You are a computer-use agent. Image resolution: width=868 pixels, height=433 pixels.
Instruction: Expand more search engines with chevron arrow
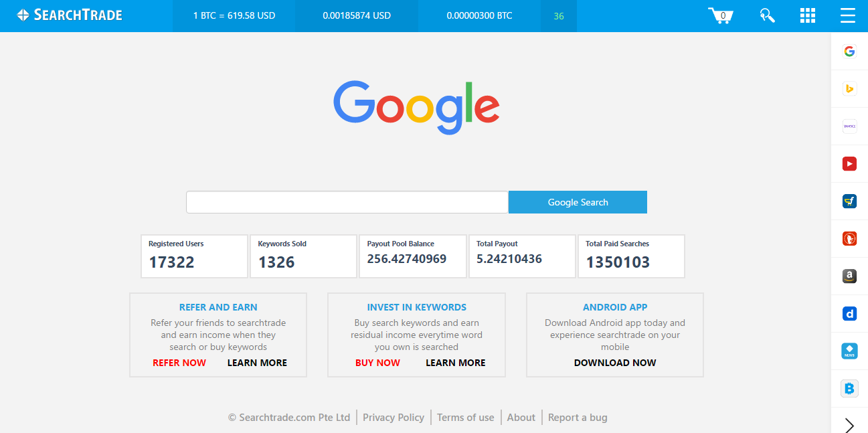(849, 424)
